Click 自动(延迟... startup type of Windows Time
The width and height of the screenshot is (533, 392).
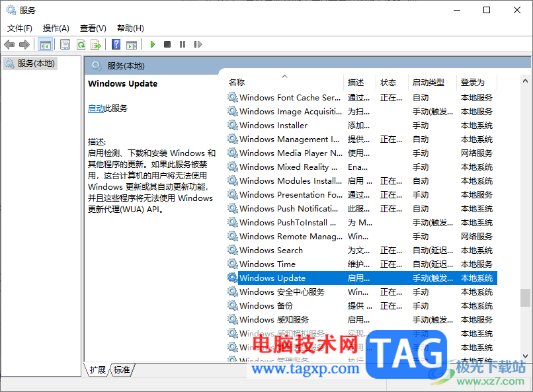(x=432, y=264)
